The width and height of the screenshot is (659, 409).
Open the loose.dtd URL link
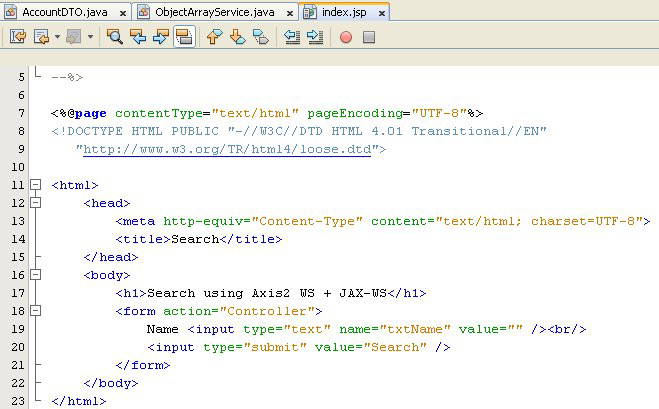[227, 149]
